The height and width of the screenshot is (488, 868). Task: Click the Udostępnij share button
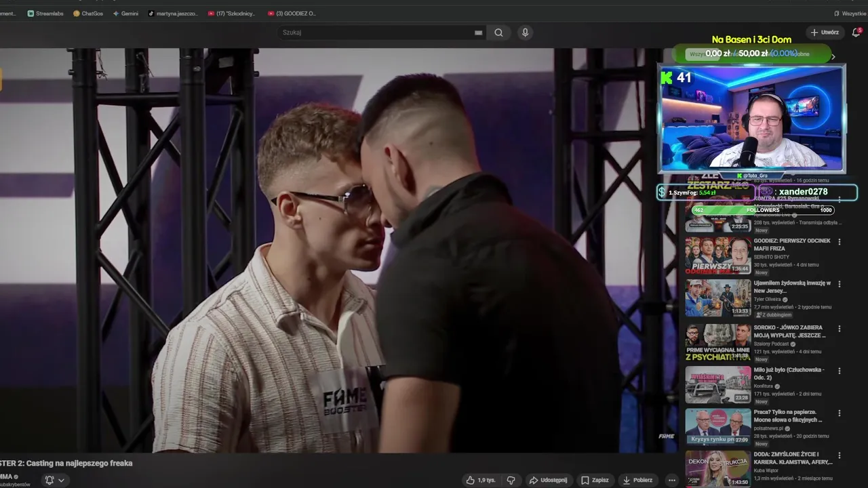pos(548,480)
